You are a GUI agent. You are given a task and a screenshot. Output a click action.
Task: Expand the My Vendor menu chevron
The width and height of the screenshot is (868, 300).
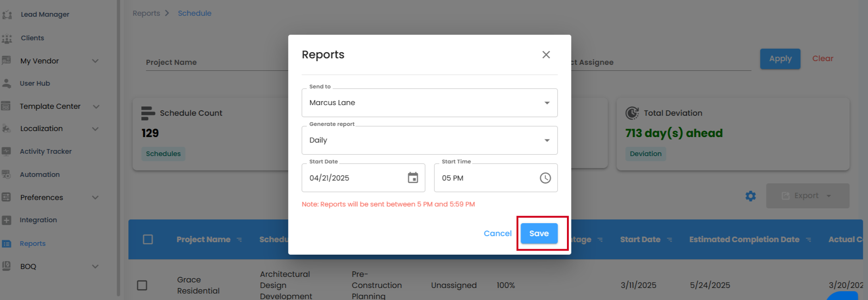[95, 61]
